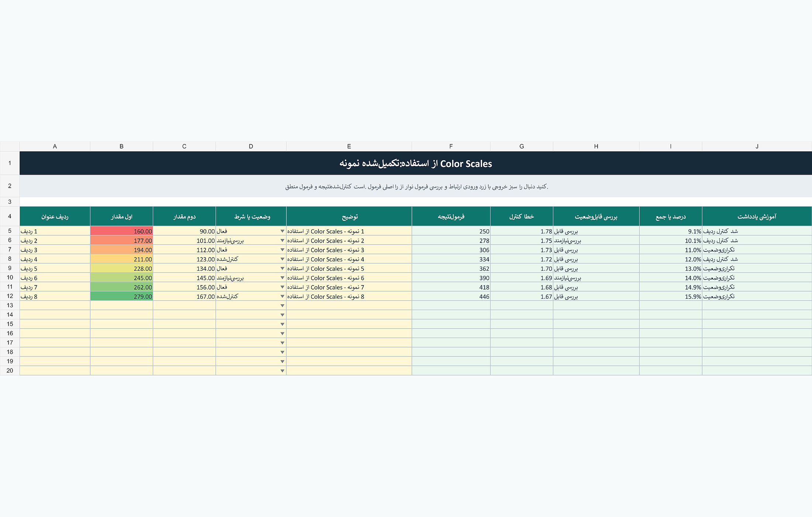
Task: Select column E header
Action: coord(349,146)
